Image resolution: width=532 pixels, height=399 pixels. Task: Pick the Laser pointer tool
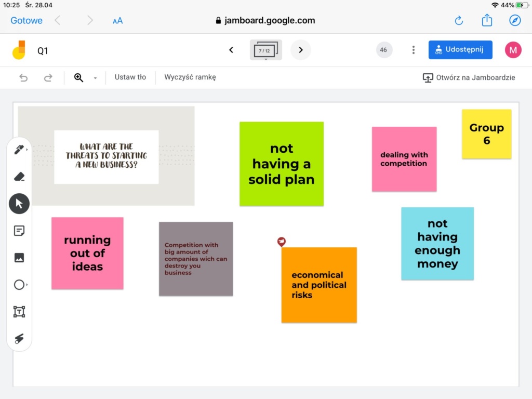coord(19,339)
